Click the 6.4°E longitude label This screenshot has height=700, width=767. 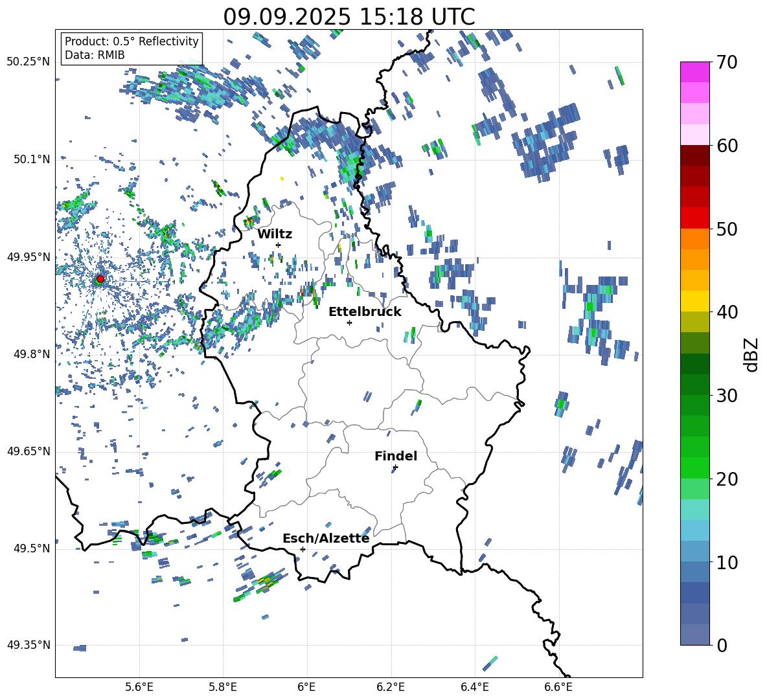(474, 687)
